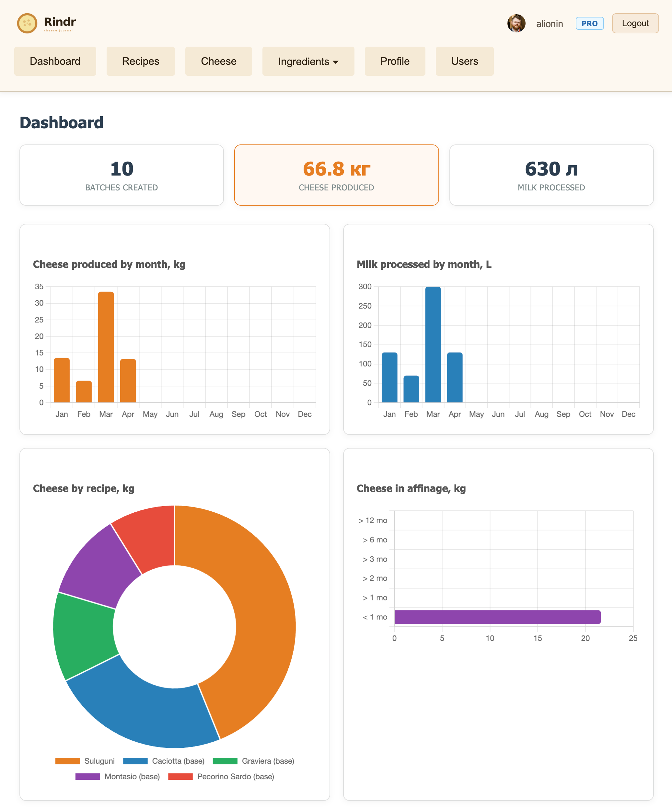Click the blue Caciotta (base) legend swatch
The width and height of the screenshot is (672, 809).
click(136, 761)
